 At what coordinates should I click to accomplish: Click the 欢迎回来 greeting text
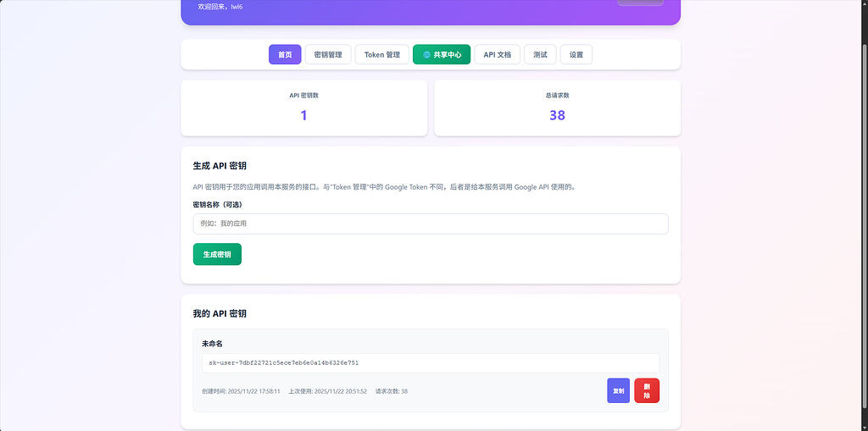point(220,7)
